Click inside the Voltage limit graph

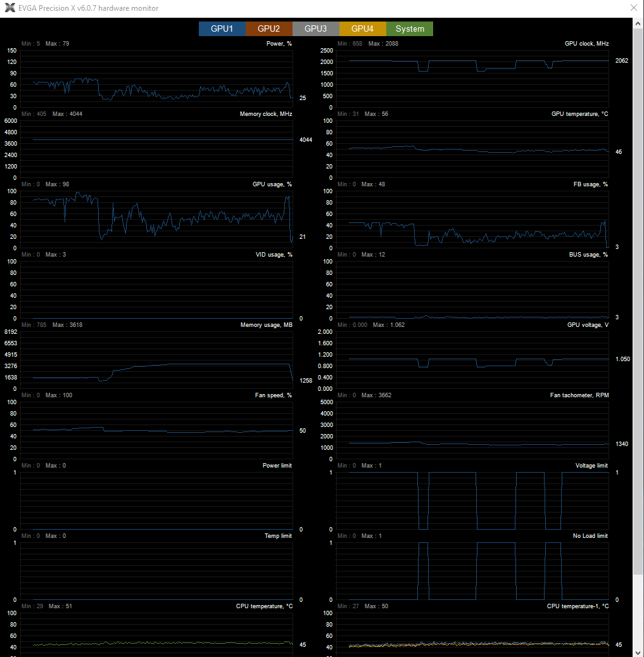(473, 501)
